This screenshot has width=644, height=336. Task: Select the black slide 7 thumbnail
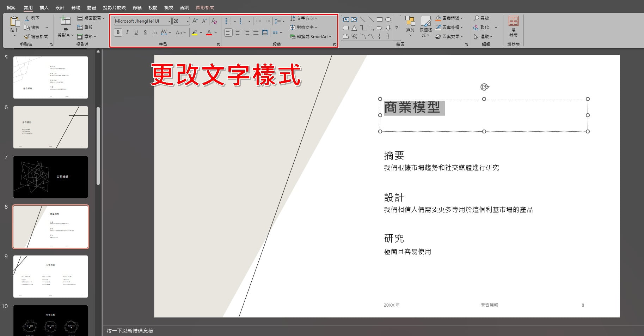tap(50, 177)
